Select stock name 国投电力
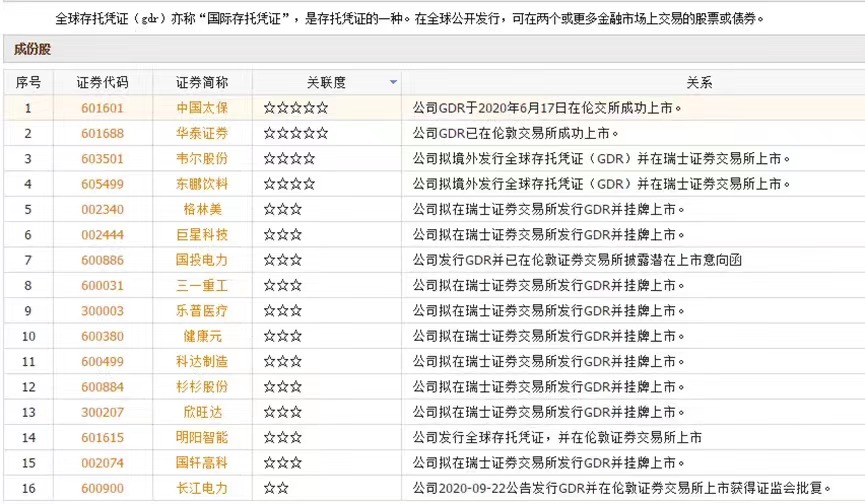865x504 pixels. coord(202,260)
